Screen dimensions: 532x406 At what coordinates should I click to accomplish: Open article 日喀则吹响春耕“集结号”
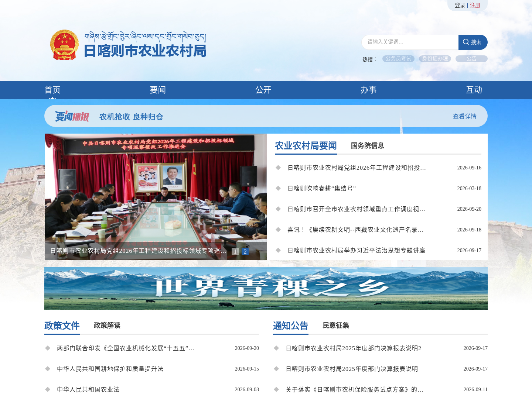tap(322, 189)
